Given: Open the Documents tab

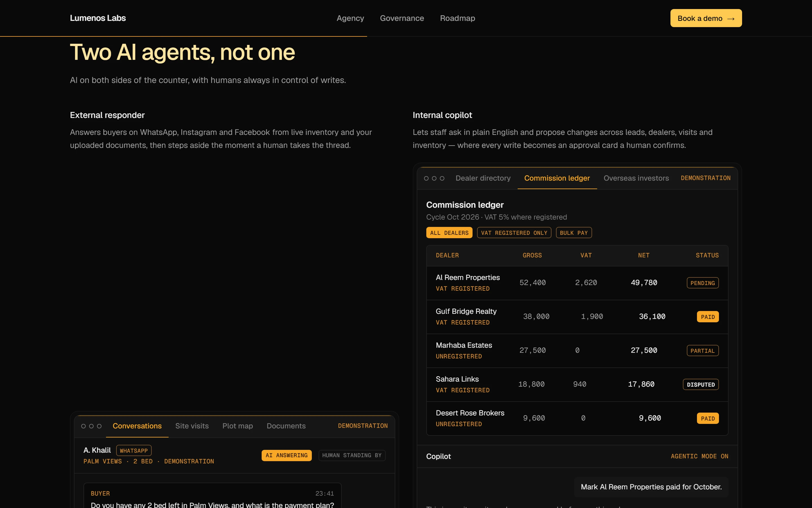Looking at the screenshot, I should 286,426.
